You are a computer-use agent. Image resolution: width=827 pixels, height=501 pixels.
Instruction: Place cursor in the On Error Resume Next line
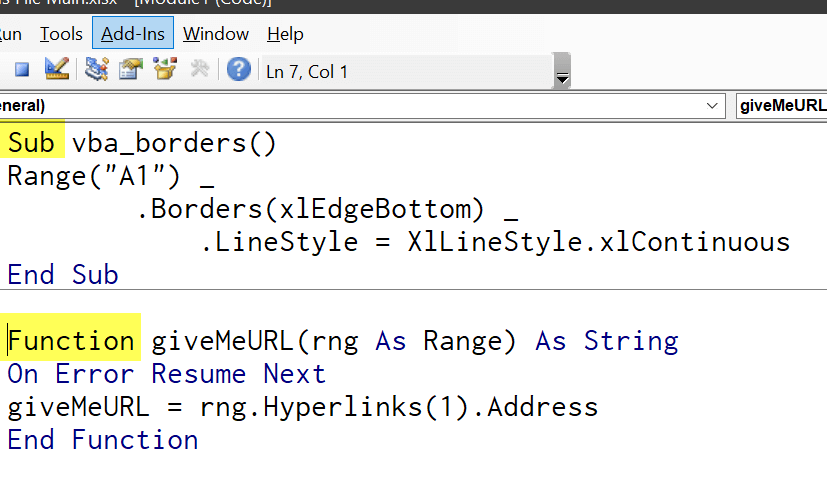point(166,374)
